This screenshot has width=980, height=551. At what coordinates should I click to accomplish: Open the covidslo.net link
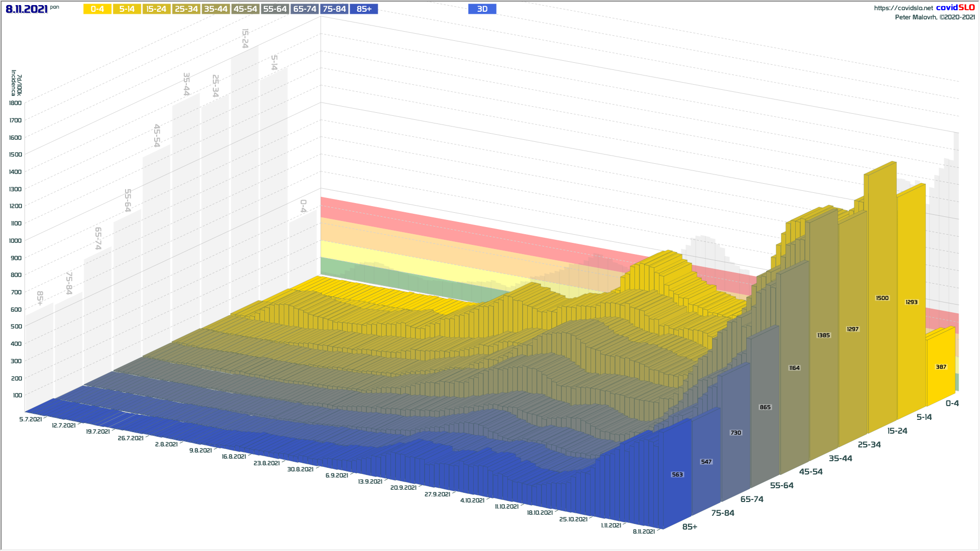pos(903,8)
